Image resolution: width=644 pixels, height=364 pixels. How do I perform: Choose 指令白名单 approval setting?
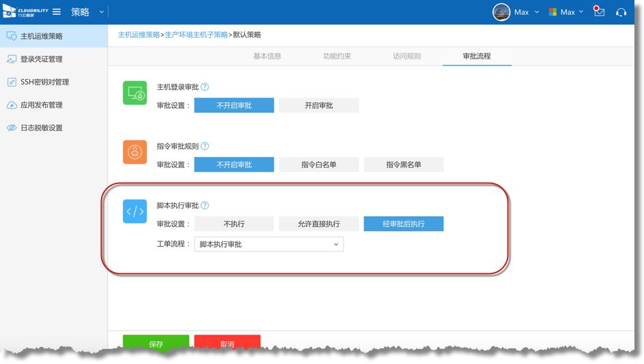point(319,164)
